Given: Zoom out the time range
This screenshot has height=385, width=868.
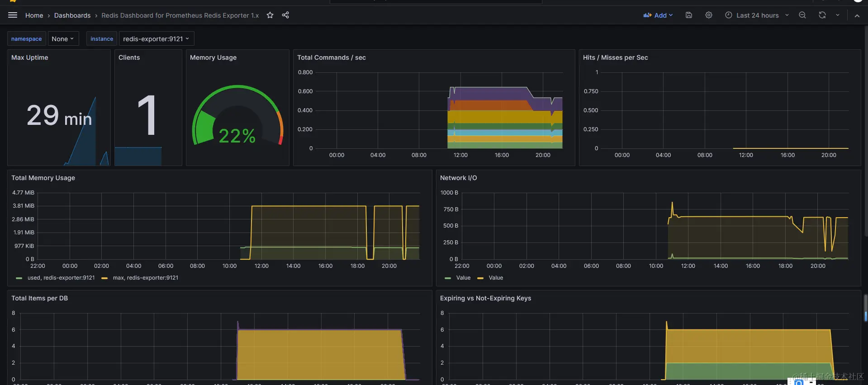Looking at the screenshot, I should (x=802, y=15).
